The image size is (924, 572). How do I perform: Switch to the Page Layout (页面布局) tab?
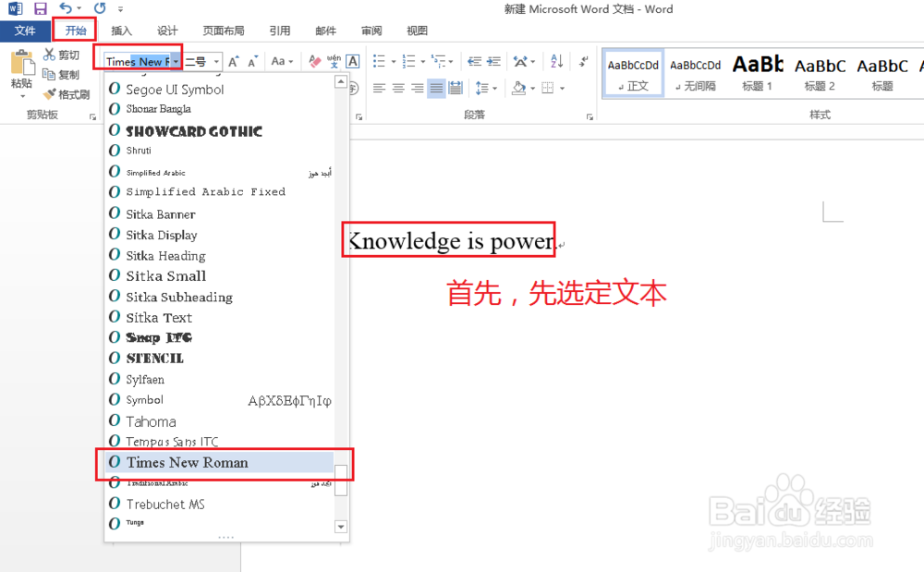coord(224,30)
